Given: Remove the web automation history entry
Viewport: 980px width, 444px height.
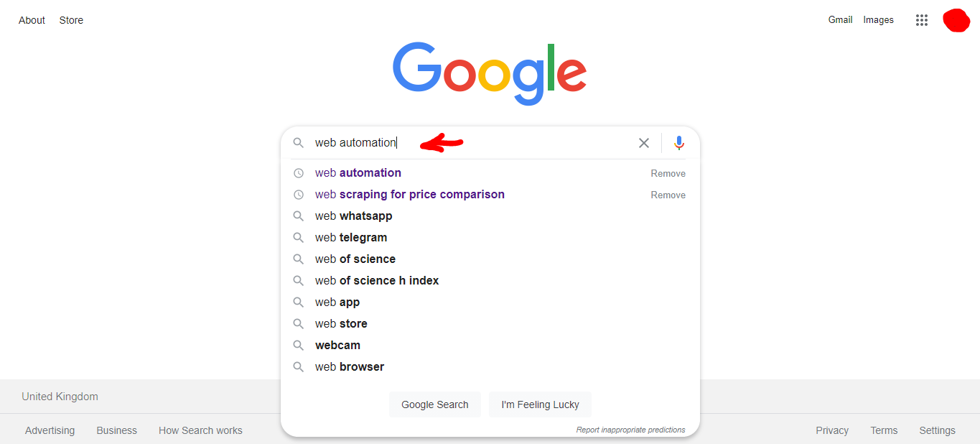Looking at the screenshot, I should point(668,173).
